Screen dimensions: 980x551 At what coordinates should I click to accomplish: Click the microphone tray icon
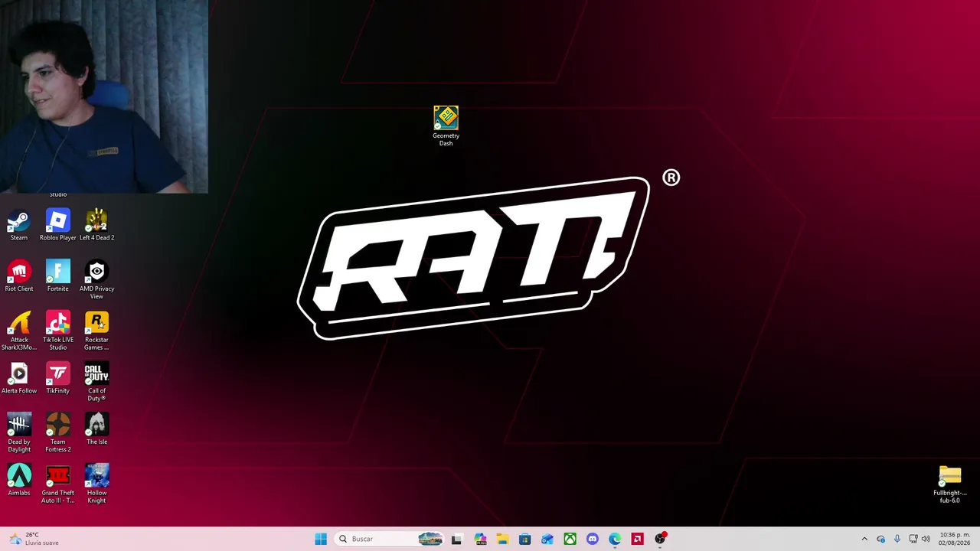(897, 539)
